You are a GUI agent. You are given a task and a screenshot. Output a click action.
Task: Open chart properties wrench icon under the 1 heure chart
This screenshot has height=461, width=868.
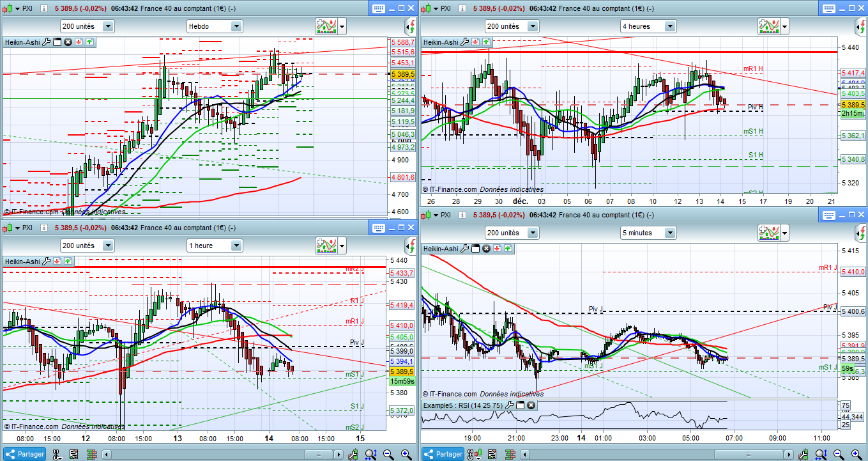pos(353,454)
